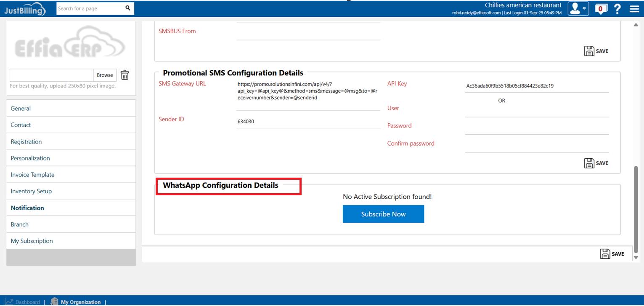
Task: Click the search magnifier icon
Action: point(128,8)
